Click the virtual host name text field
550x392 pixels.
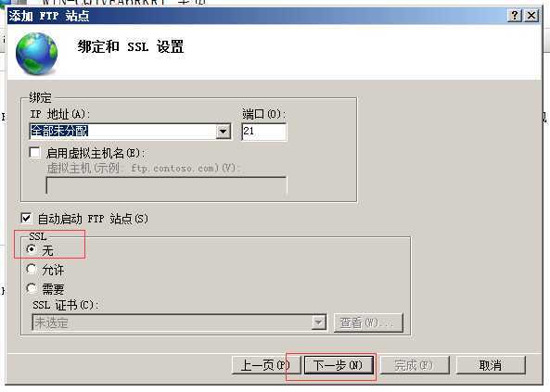coord(166,185)
